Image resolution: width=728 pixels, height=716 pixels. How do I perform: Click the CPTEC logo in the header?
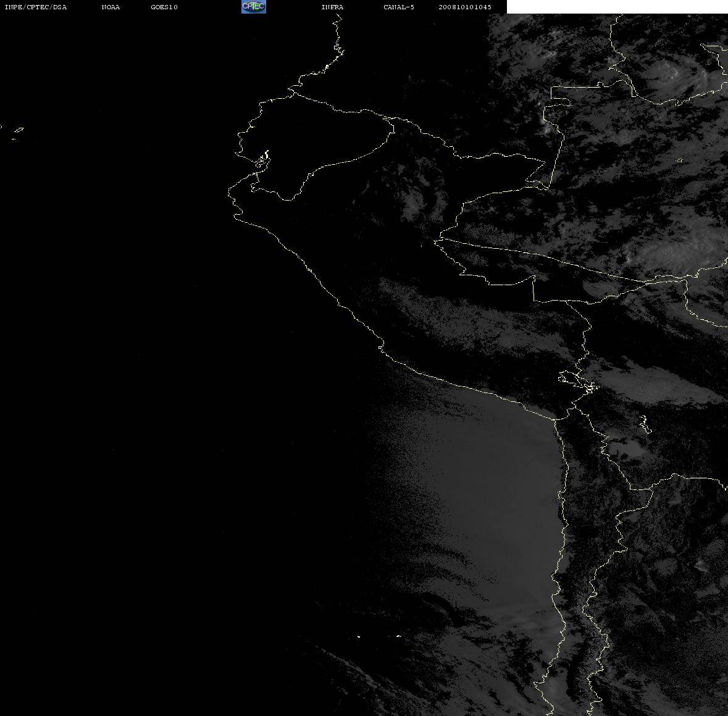tap(254, 7)
